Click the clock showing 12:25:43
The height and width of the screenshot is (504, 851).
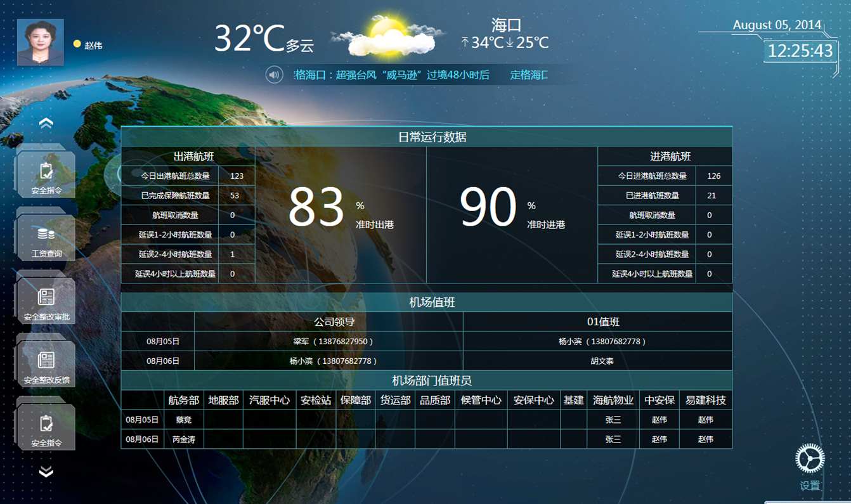coord(800,51)
